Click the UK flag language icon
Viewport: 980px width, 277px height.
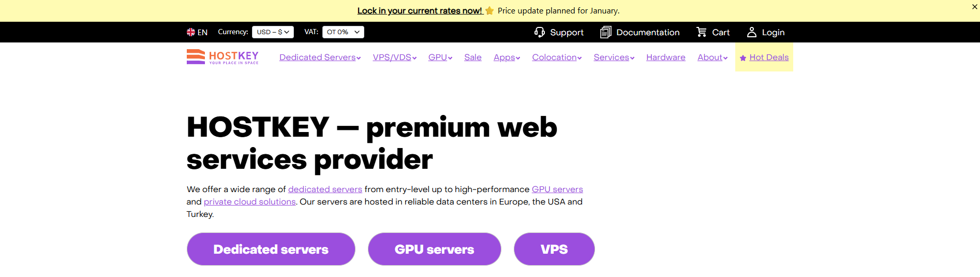coord(191,32)
